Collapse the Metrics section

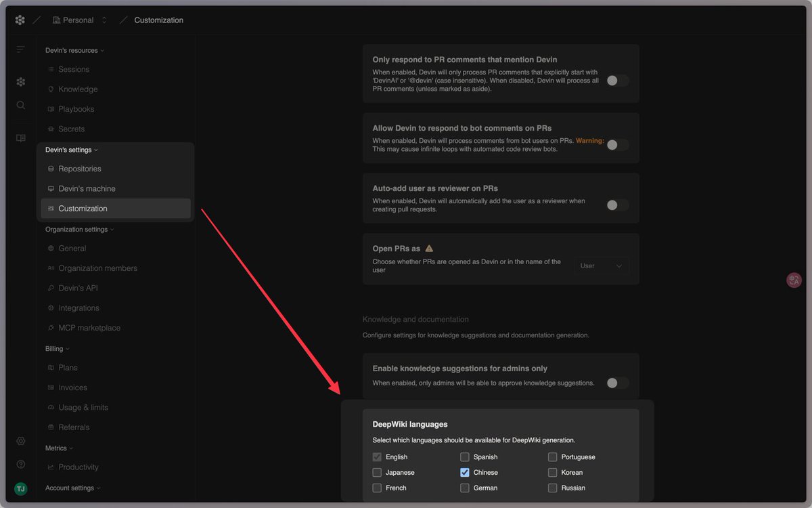tap(59, 448)
